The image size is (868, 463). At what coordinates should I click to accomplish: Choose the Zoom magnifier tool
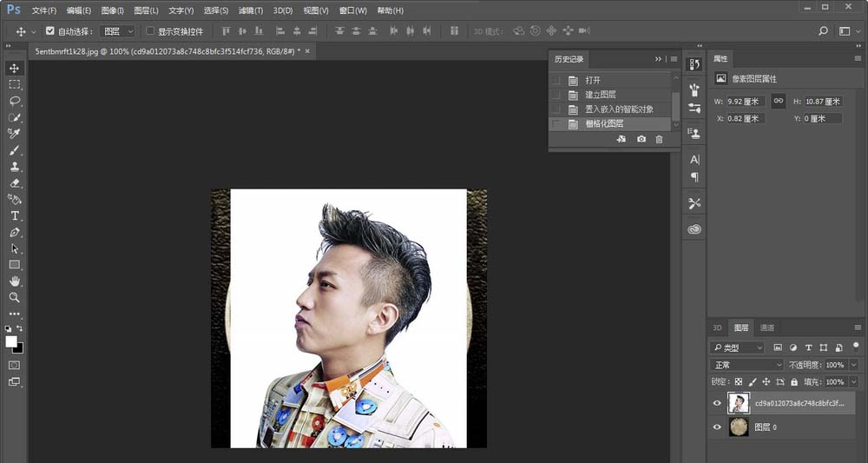15,297
